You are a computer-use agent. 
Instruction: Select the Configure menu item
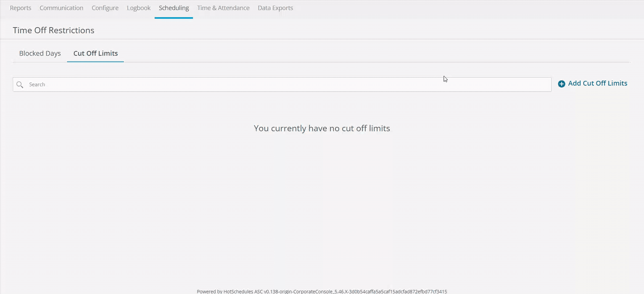tap(105, 8)
